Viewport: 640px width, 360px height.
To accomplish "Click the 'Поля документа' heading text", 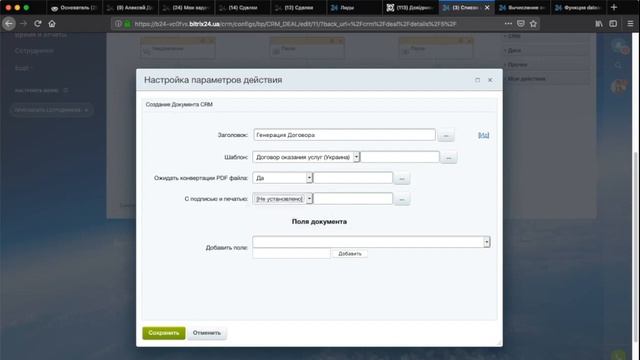I will tap(319, 222).
